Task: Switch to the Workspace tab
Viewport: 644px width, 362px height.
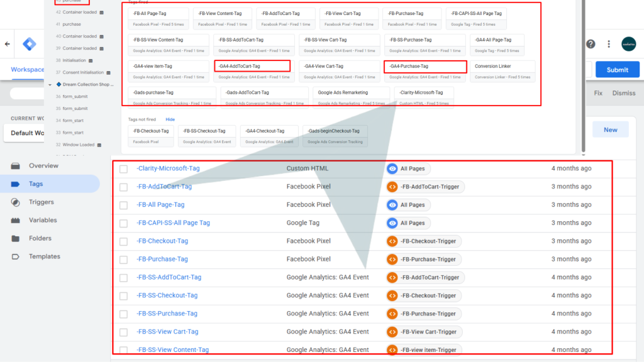Action: click(27, 69)
